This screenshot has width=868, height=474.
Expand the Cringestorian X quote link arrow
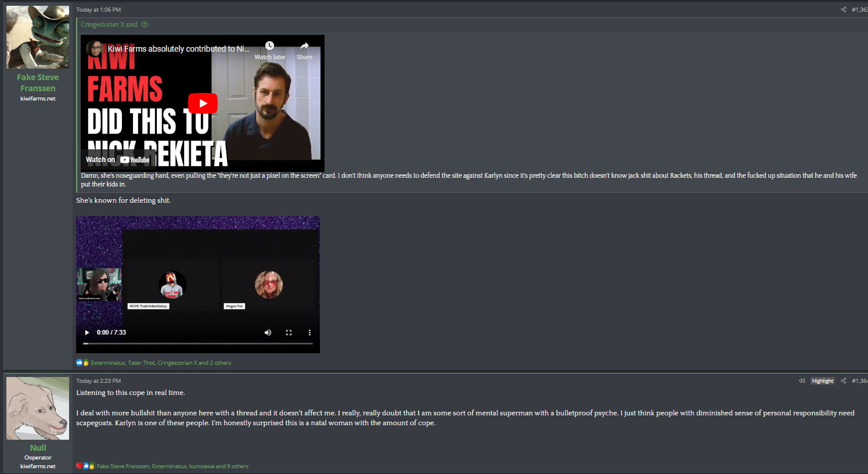[145, 24]
